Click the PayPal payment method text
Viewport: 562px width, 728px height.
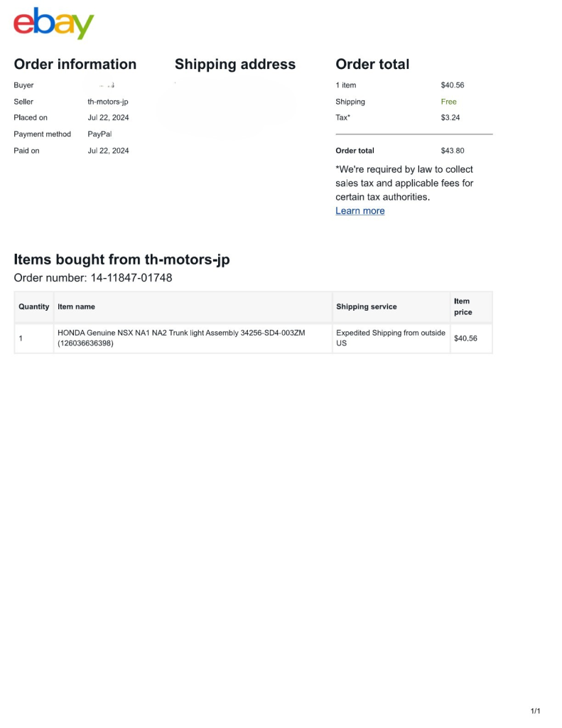100,134
